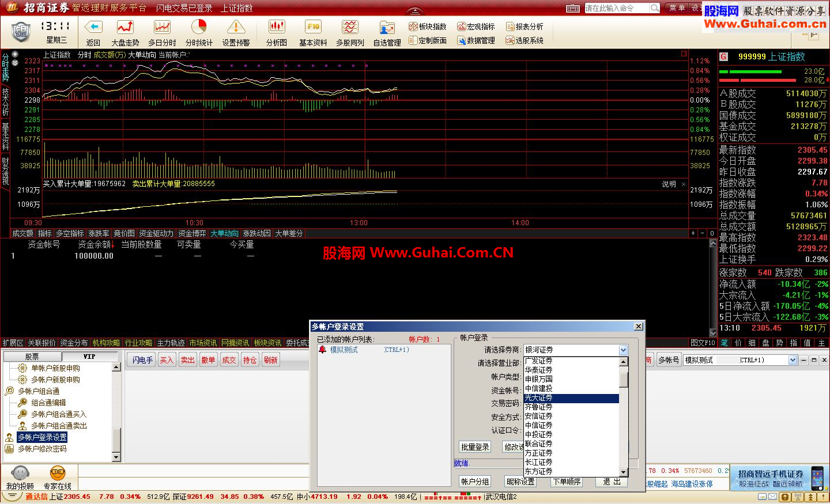Screen dimensions: 830x504
Task: Click the command input field
Action: pyautogui.click(x=617, y=8)
